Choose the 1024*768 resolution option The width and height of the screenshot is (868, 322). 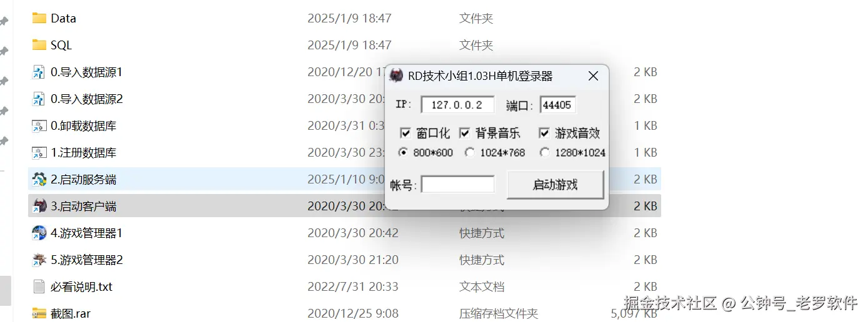(469, 152)
